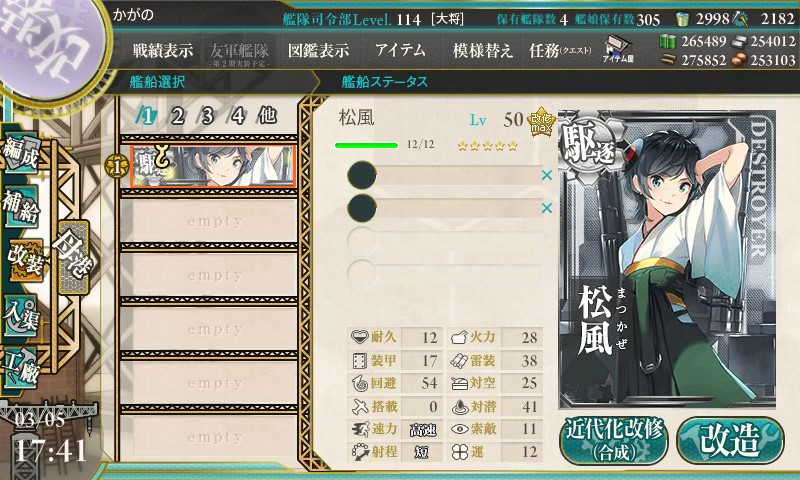Image resolution: width=800 pixels, height=480 pixels.
Task: Return to 母港 home port button
Action: (x=74, y=258)
